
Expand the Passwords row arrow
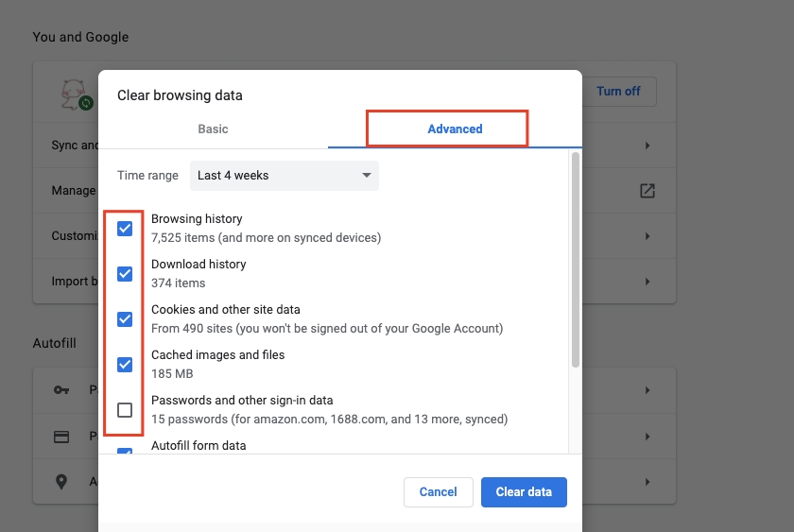[x=647, y=390]
